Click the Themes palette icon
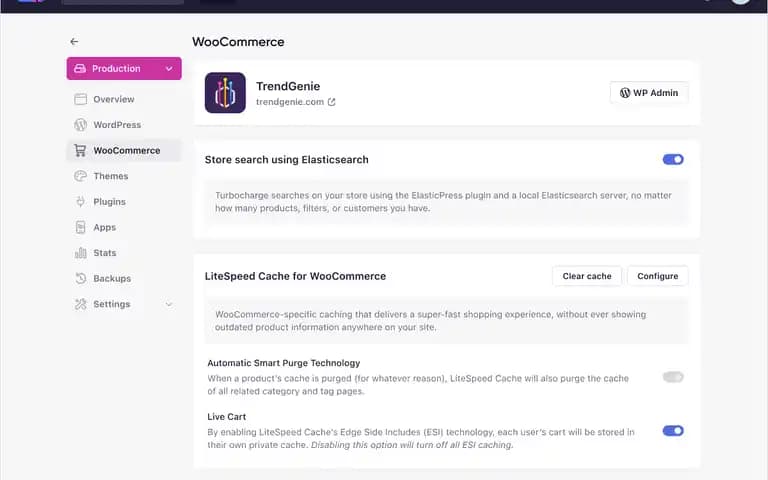Image resolution: width=768 pixels, height=480 pixels. tap(80, 176)
